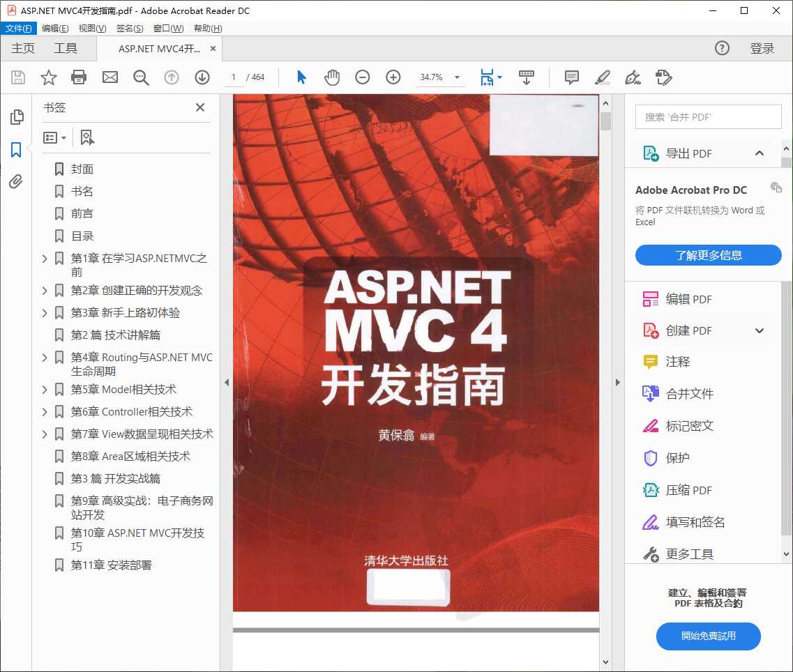Close the ASP.NET MVC4 document tab

tap(213, 49)
